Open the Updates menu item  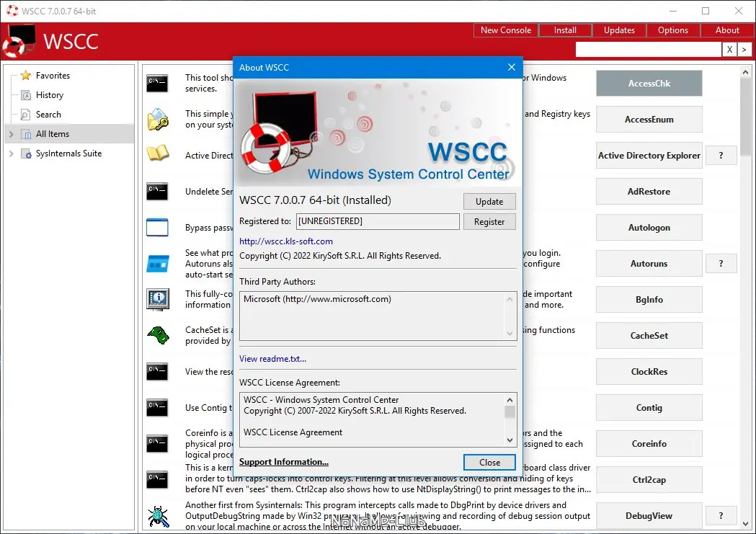coord(619,30)
